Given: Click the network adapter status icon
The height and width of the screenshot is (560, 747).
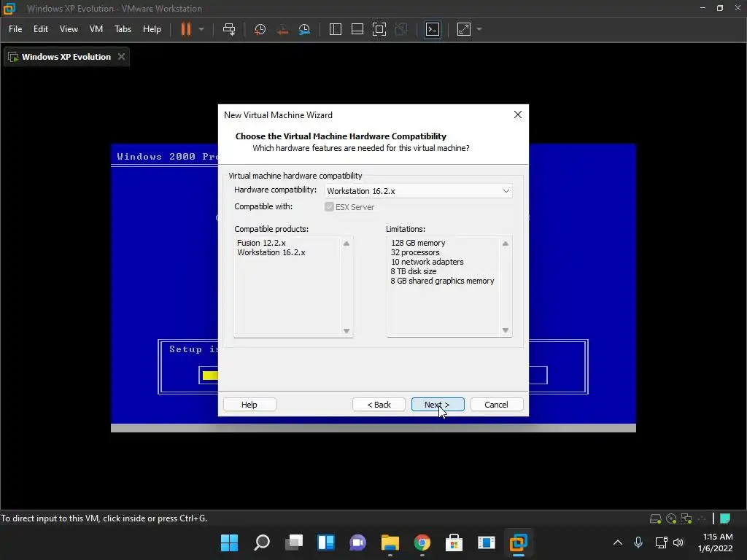Looking at the screenshot, I should pyautogui.click(x=686, y=518).
